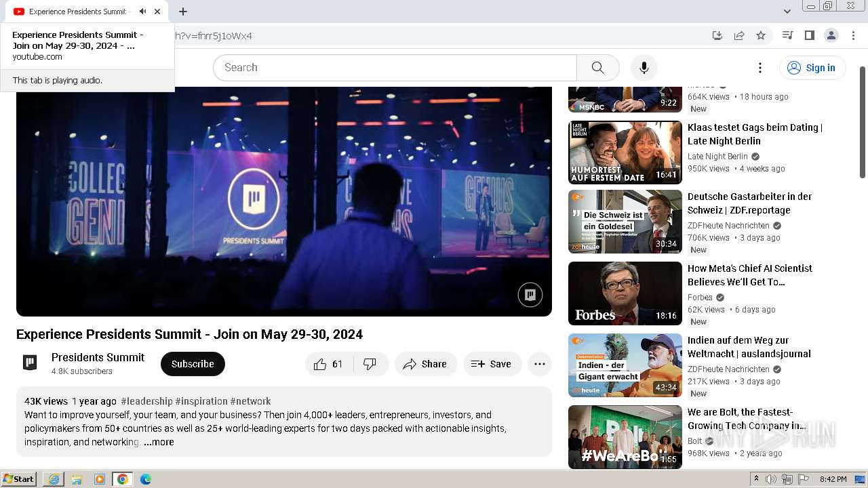Open Presidents Summit channel avatar
Viewport: 868px width, 488px height.
click(30, 363)
